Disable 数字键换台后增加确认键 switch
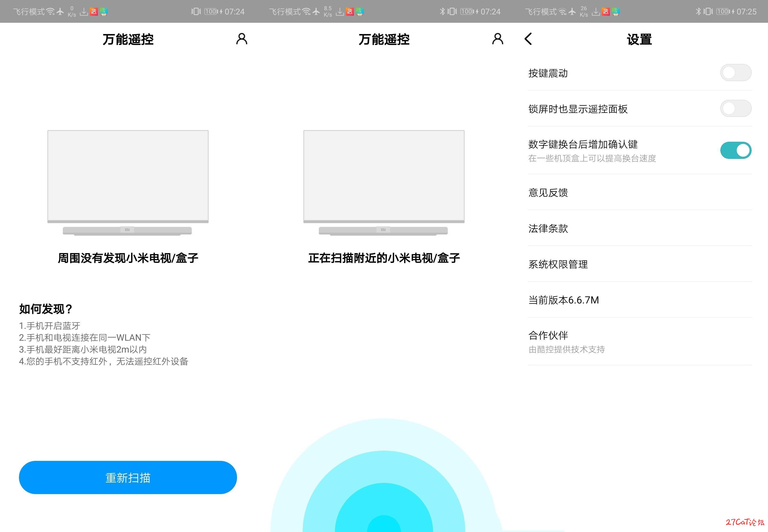Image resolution: width=768 pixels, height=532 pixels. [x=735, y=150]
